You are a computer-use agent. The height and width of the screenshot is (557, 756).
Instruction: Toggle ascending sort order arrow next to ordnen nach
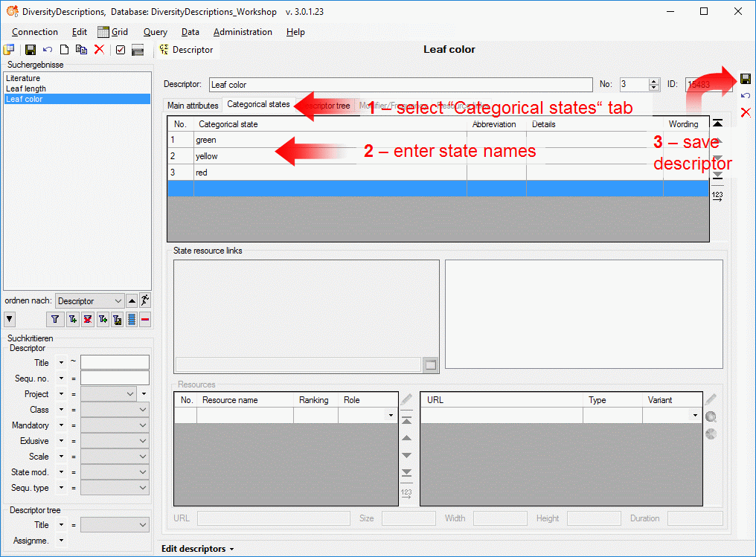click(x=132, y=301)
